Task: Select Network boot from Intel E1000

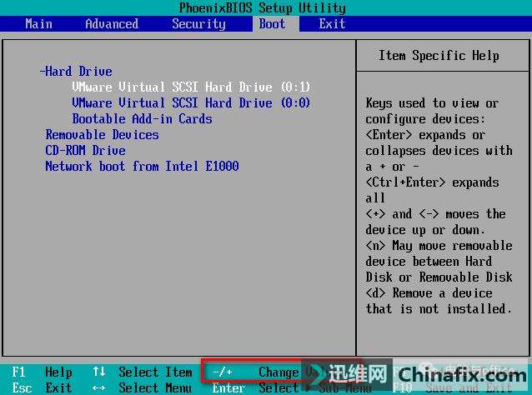Action: 142,166
